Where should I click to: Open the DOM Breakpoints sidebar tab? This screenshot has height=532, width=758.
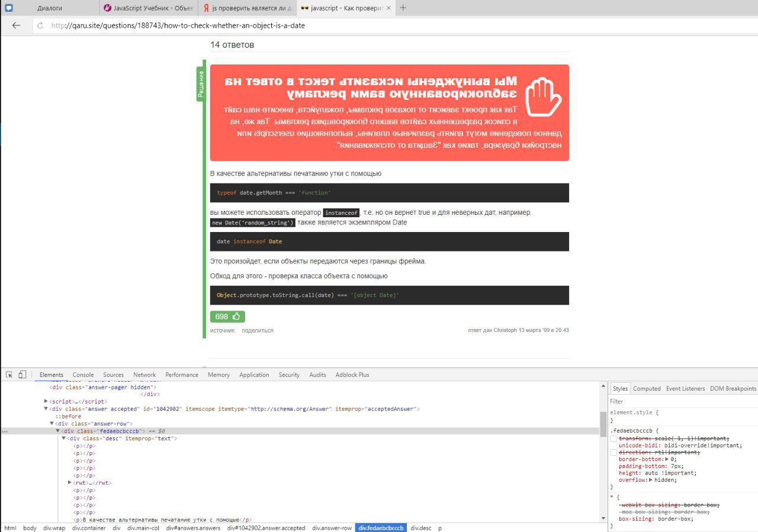click(x=733, y=389)
